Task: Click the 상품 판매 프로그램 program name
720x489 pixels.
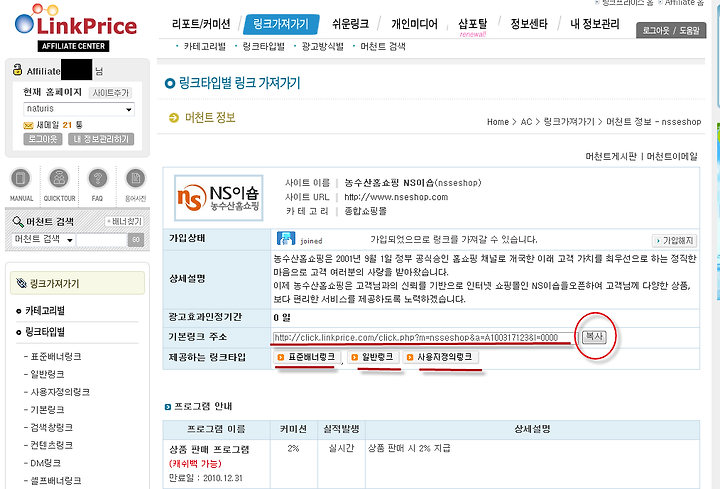Action: point(209,450)
